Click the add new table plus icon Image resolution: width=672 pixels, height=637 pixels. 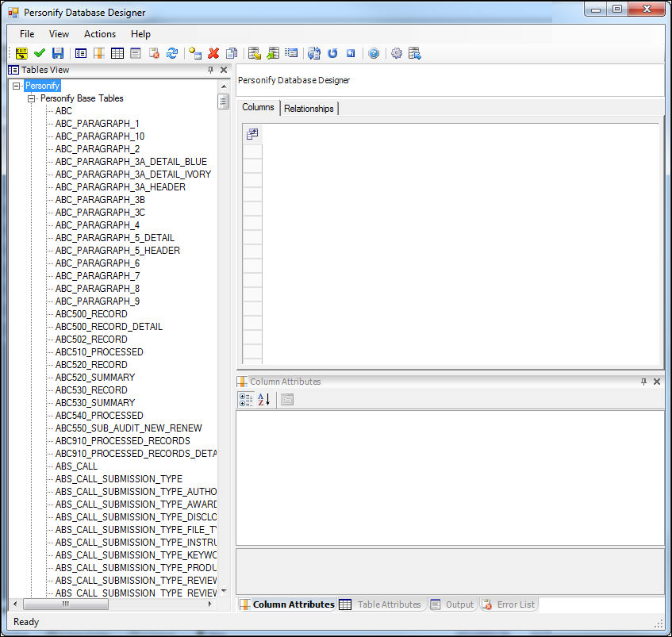pos(195,53)
